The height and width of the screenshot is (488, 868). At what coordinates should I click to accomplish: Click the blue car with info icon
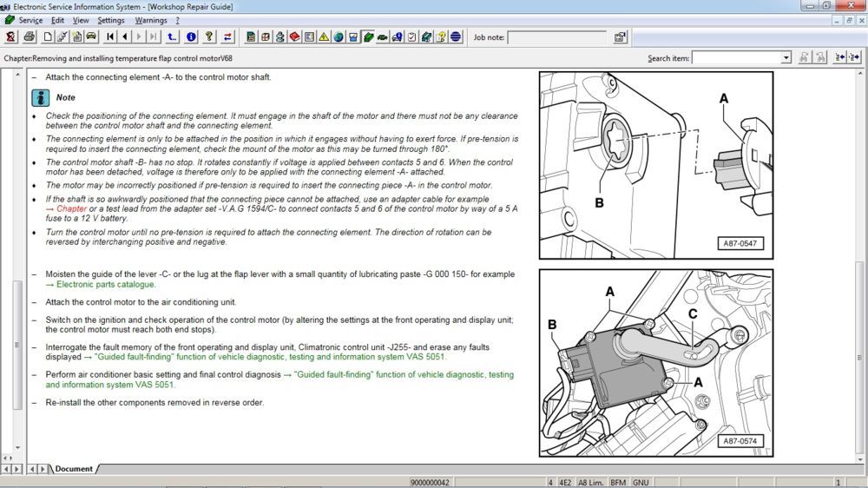(x=397, y=37)
